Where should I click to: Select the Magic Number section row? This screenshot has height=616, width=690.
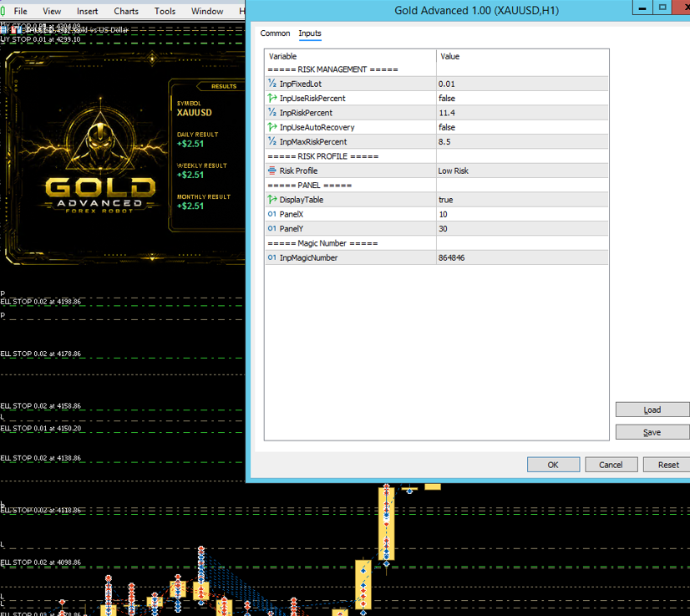437,243
